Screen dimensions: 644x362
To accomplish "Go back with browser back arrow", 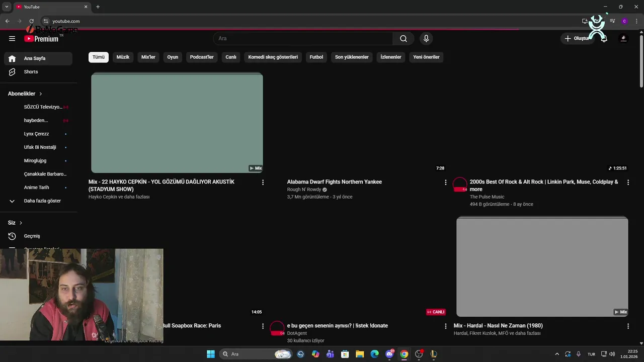I will (x=7, y=21).
